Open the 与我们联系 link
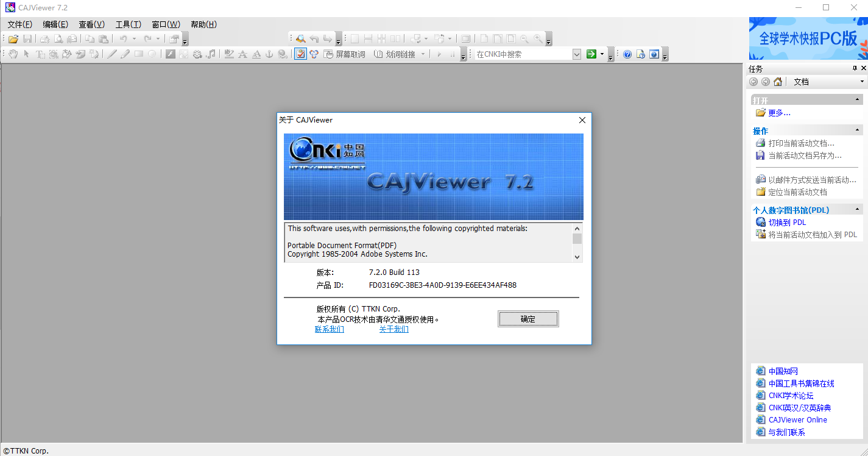 (x=786, y=432)
